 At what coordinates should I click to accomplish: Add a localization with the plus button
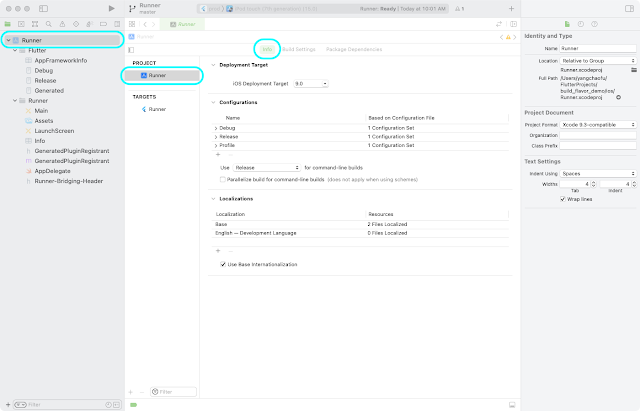coord(218,251)
